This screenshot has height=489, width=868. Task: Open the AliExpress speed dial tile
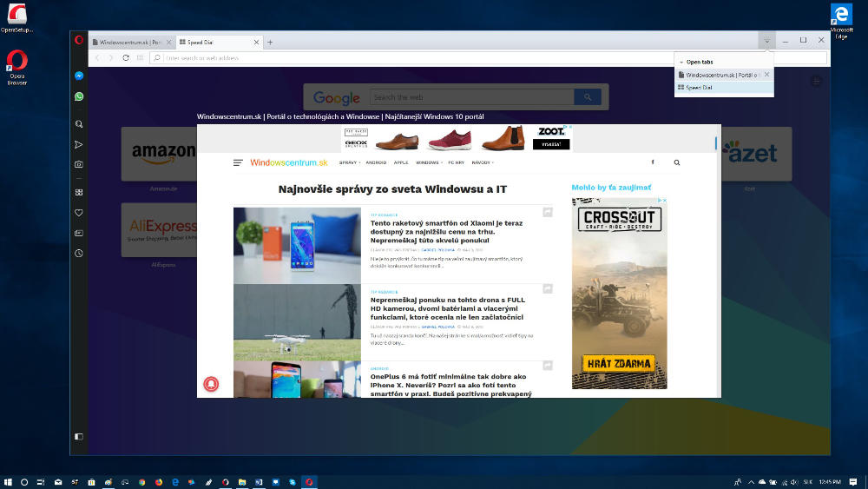click(x=159, y=230)
